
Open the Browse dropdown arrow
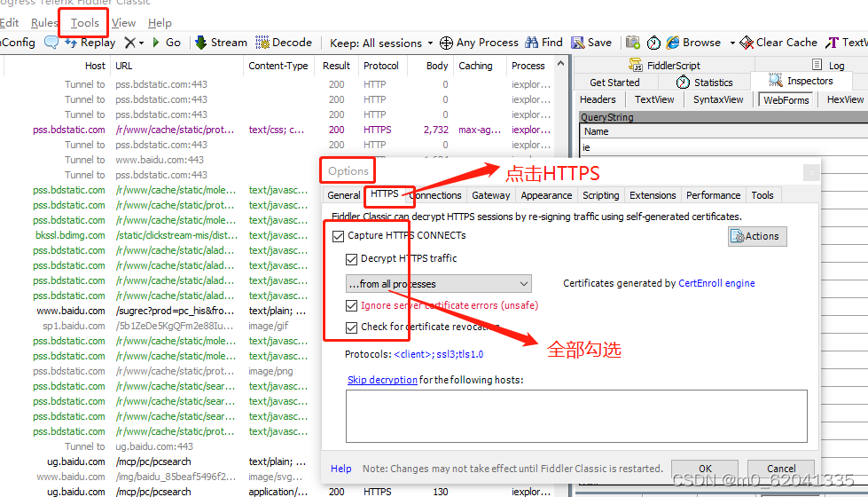coord(732,43)
